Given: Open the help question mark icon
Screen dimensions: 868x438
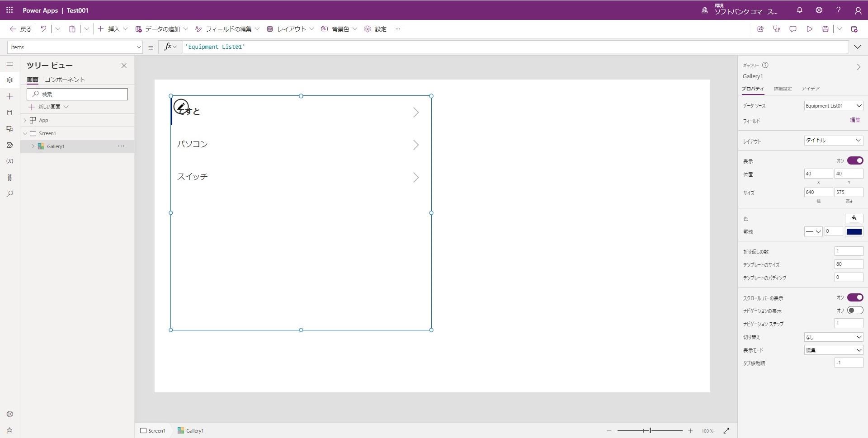Looking at the screenshot, I should (x=838, y=10).
